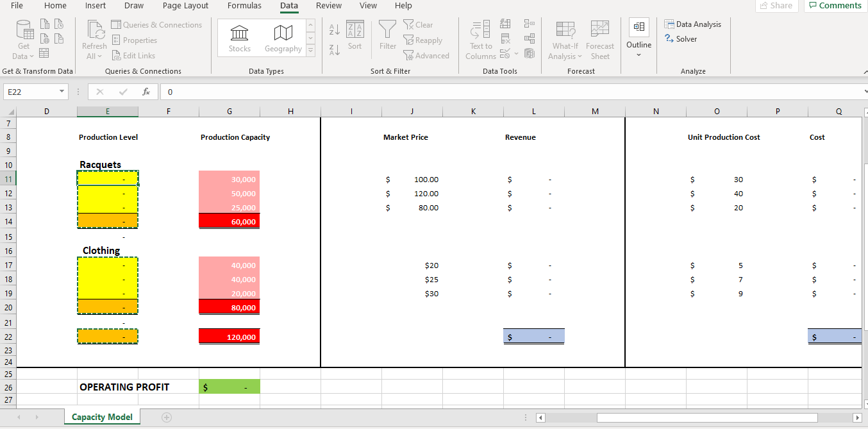The image size is (868, 429).
Task: Open Manage Data Model icon
Action: coord(529,53)
